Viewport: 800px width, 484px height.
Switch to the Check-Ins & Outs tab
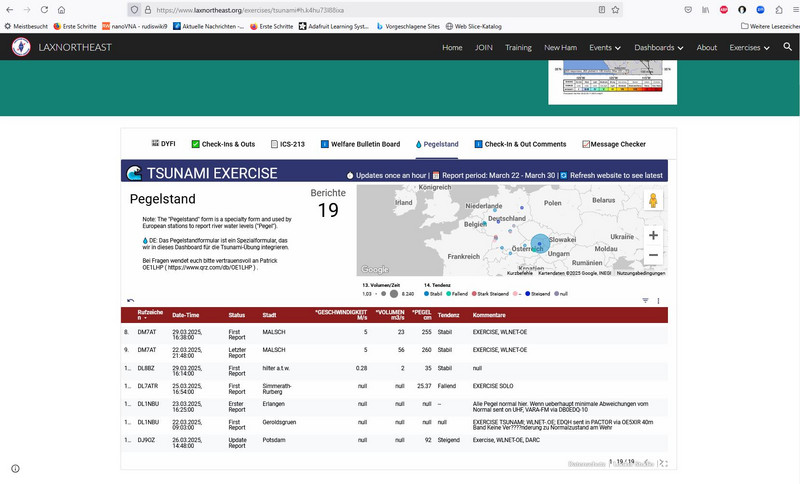pyautogui.click(x=222, y=144)
